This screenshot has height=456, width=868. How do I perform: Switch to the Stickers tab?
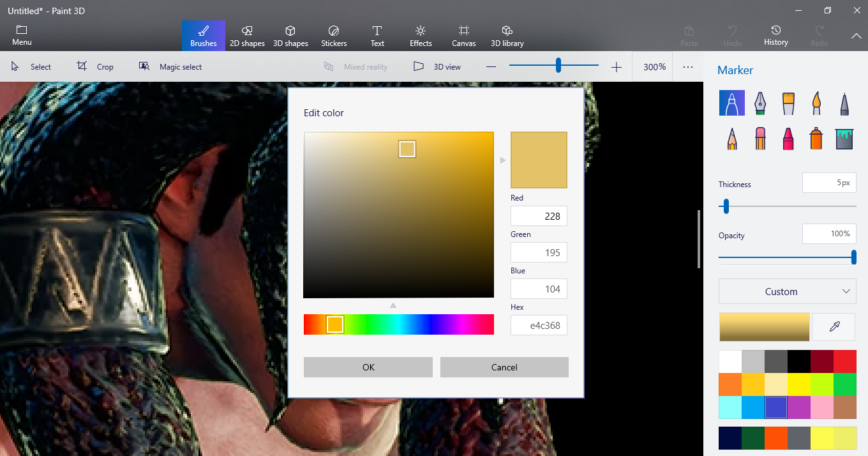(334, 36)
